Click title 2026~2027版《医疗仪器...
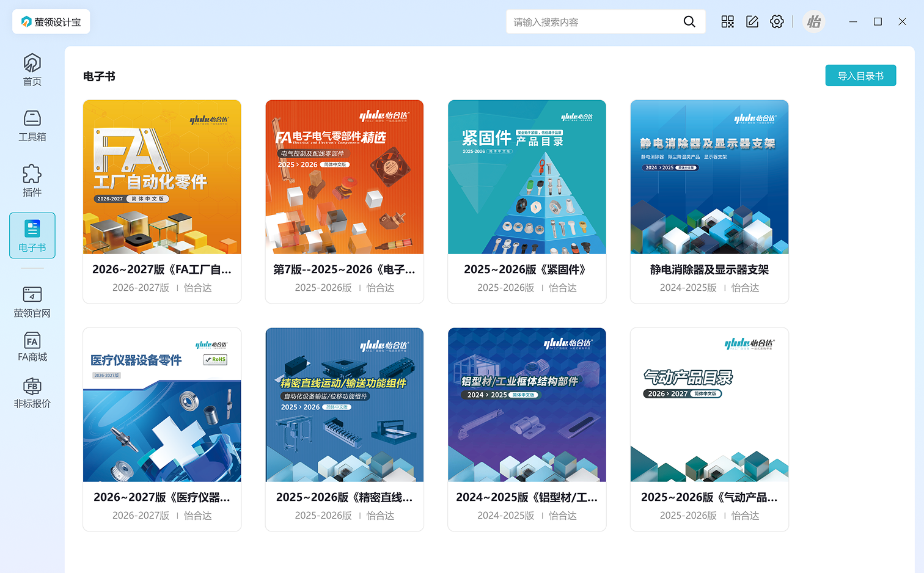The width and height of the screenshot is (924, 573). click(162, 497)
